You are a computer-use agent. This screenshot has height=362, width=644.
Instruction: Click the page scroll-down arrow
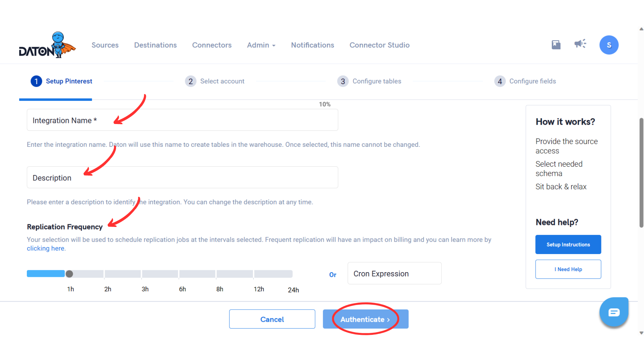[641, 333]
